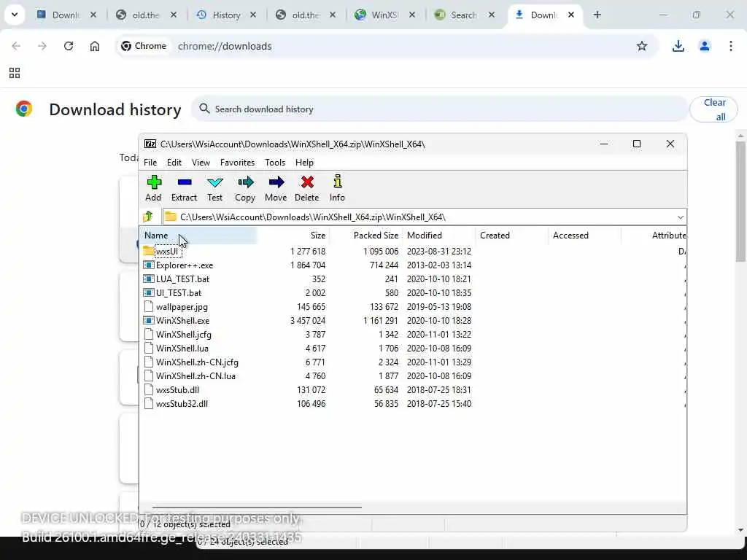Switch to the Search tab

coord(464,15)
